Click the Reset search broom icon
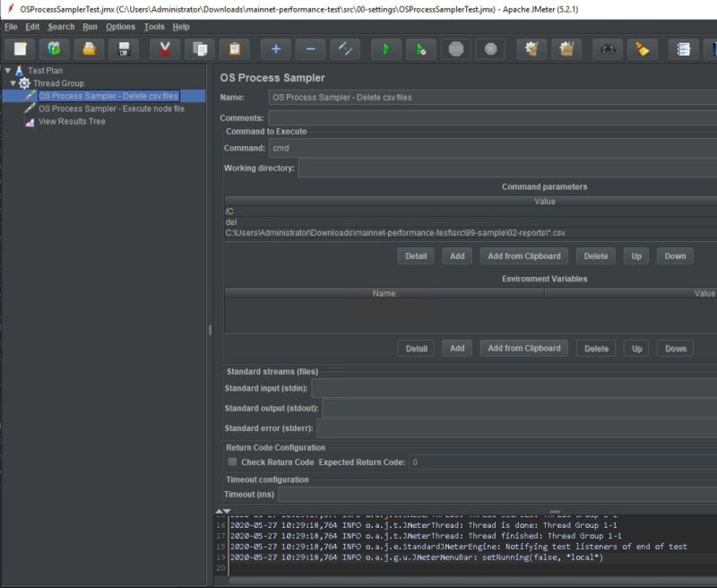Screen dimensions: 717x588 [x=643, y=49]
